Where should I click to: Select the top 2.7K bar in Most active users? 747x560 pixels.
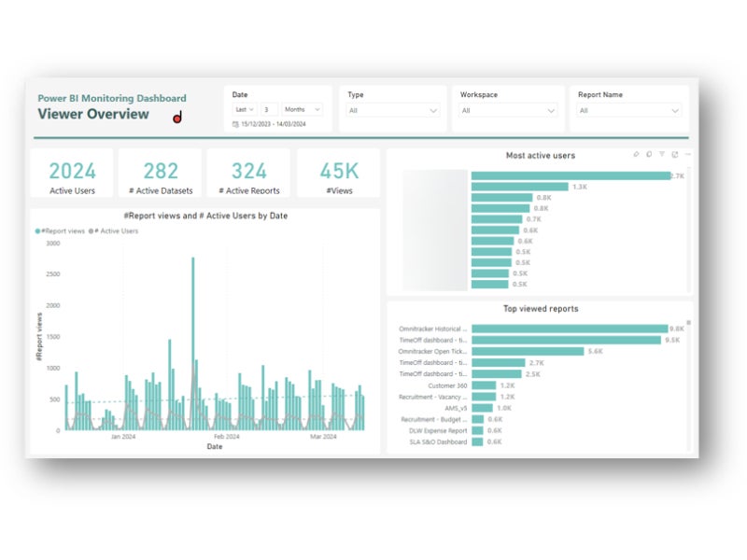(x=570, y=175)
